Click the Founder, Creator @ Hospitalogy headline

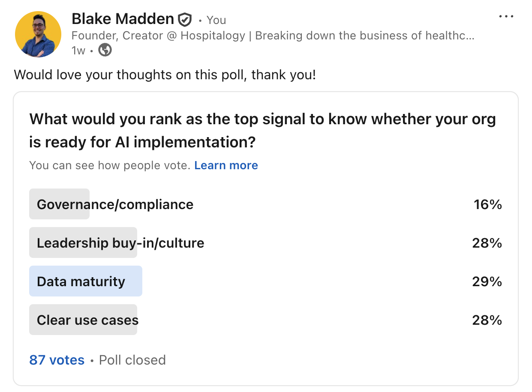273,36
